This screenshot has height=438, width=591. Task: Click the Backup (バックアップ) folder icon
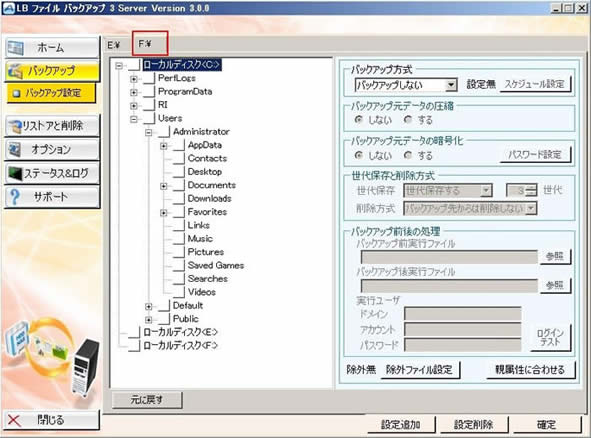click(x=15, y=71)
